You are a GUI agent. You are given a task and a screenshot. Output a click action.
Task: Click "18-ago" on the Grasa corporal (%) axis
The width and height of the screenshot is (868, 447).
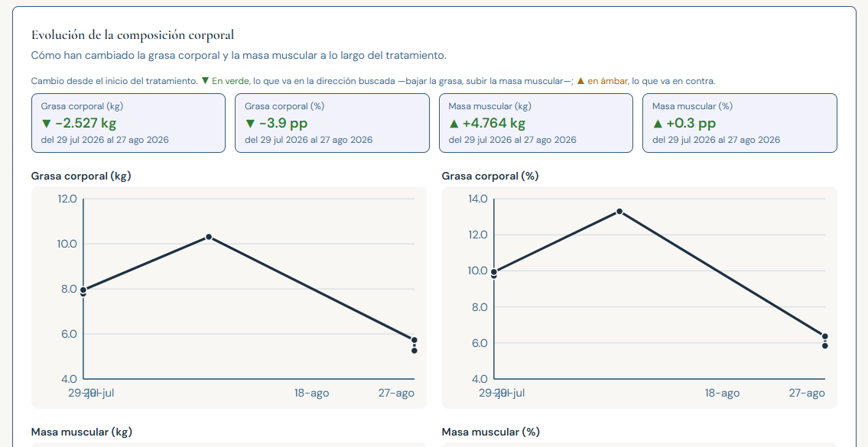723,394
